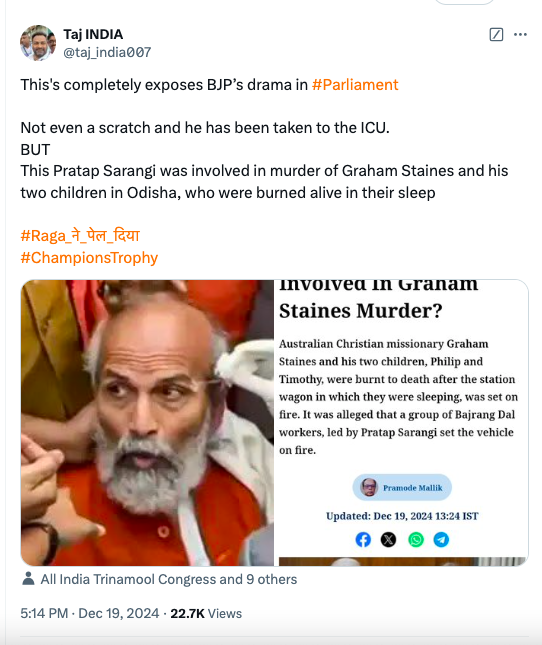This screenshot has height=645, width=542.
Task: Open the bearded man's photo in post
Action: (x=147, y=423)
